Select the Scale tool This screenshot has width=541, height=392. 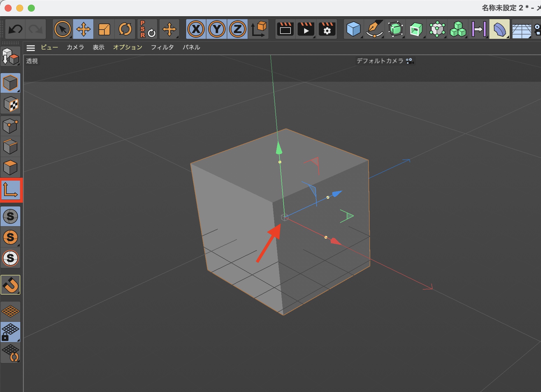104,29
